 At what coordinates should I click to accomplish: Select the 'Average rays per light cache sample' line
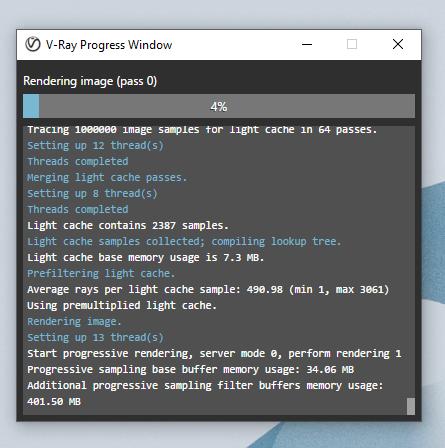[x=208, y=290]
